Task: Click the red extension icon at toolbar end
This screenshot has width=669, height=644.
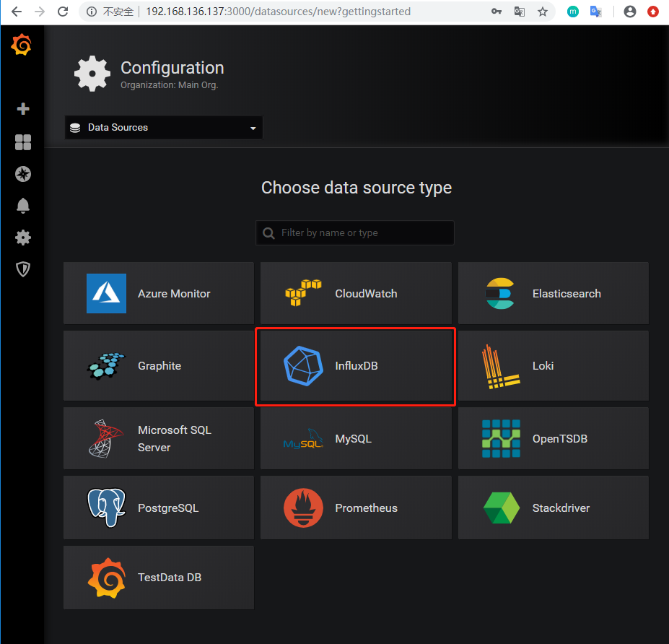Action: tap(653, 12)
